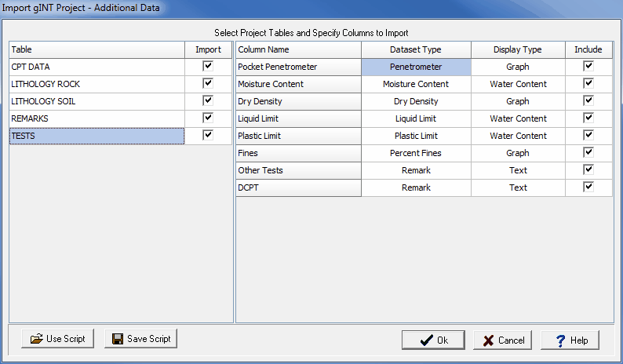Open the Penetrometer Dataset Type cell
Image resolution: width=623 pixels, height=364 pixels.
[x=416, y=67]
